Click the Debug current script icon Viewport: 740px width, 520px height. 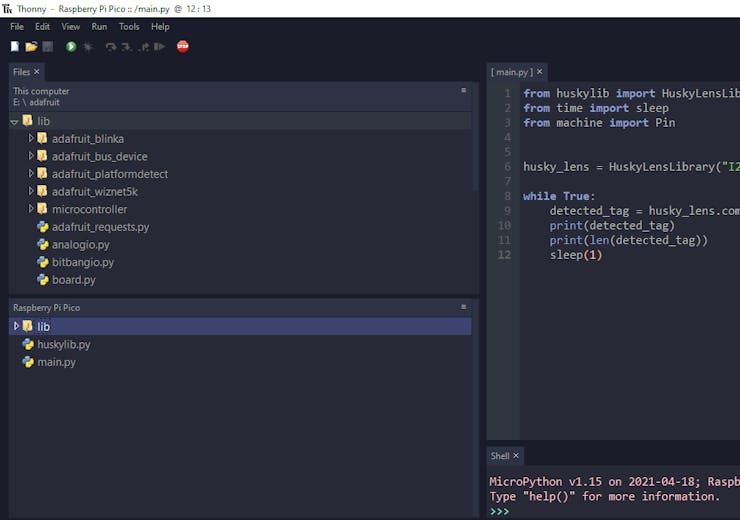click(88, 46)
